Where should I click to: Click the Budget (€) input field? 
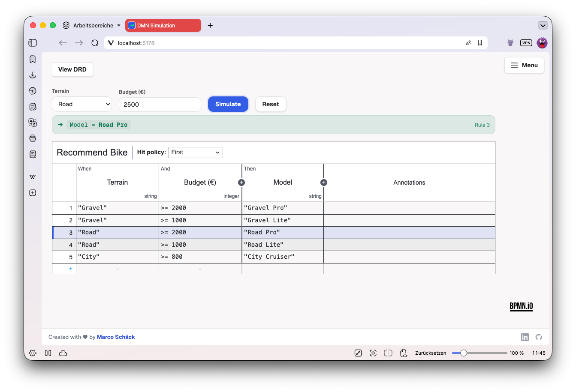[x=160, y=105]
